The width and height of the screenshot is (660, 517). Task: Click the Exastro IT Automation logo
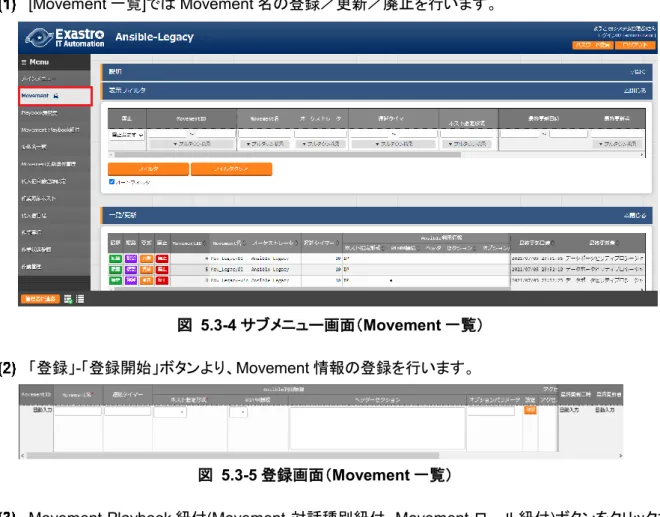[64, 37]
